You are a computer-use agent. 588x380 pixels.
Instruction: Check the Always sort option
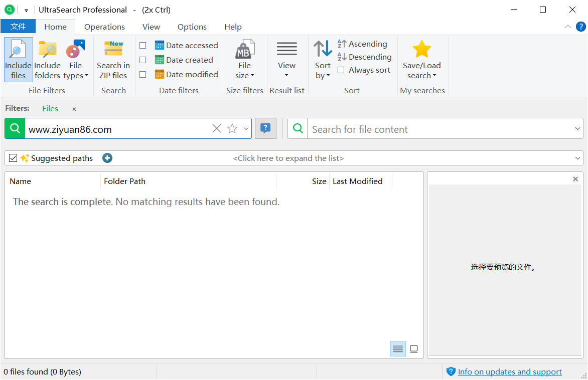click(341, 70)
